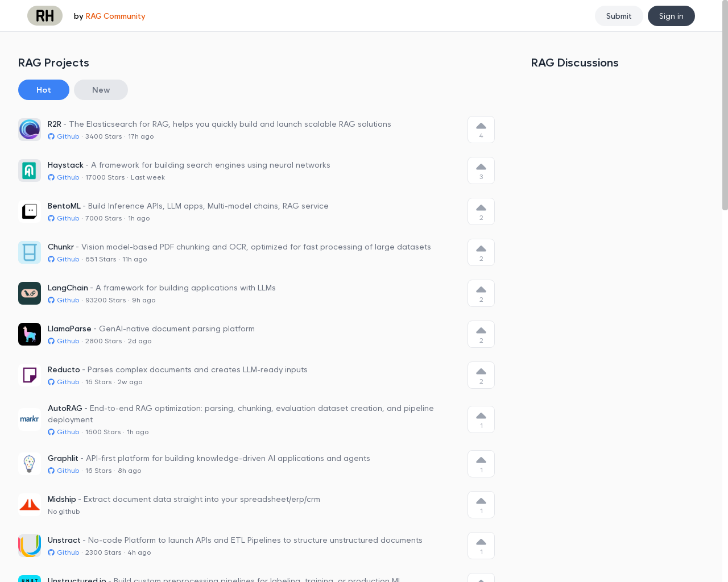Open the R2R project logo

pyautogui.click(x=30, y=130)
